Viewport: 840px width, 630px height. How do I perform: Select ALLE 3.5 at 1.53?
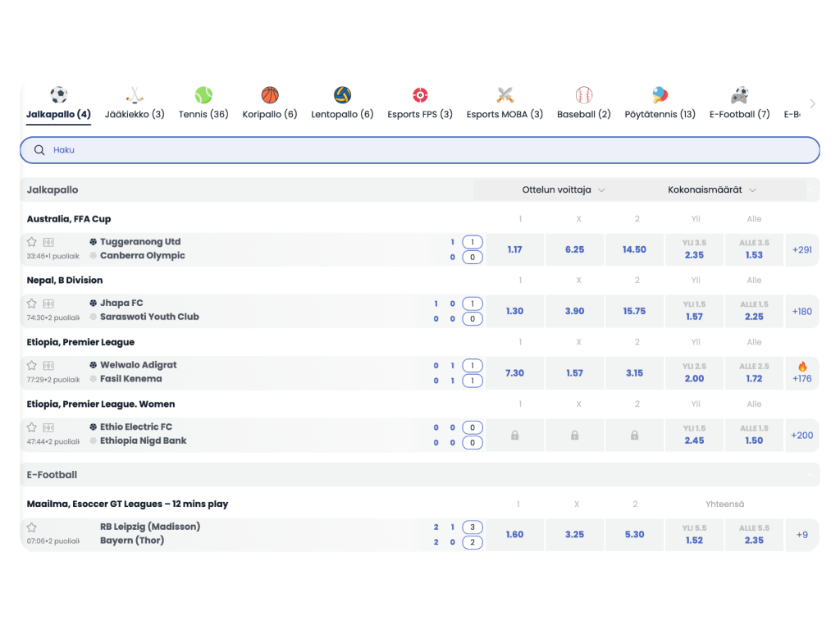[754, 249]
